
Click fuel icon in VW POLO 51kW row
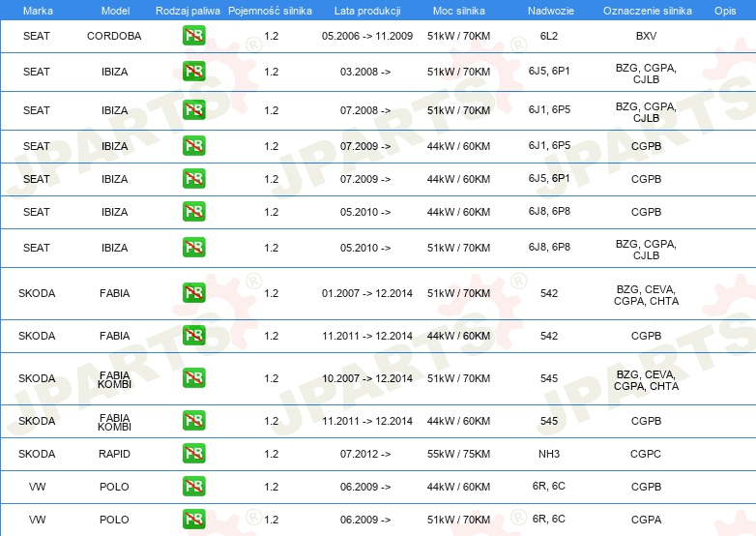[193, 519]
